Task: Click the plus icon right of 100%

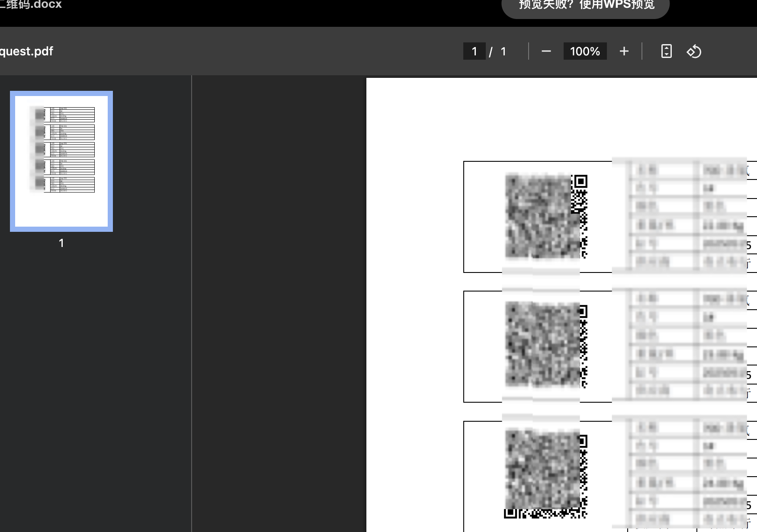Action: [x=624, y=51]
